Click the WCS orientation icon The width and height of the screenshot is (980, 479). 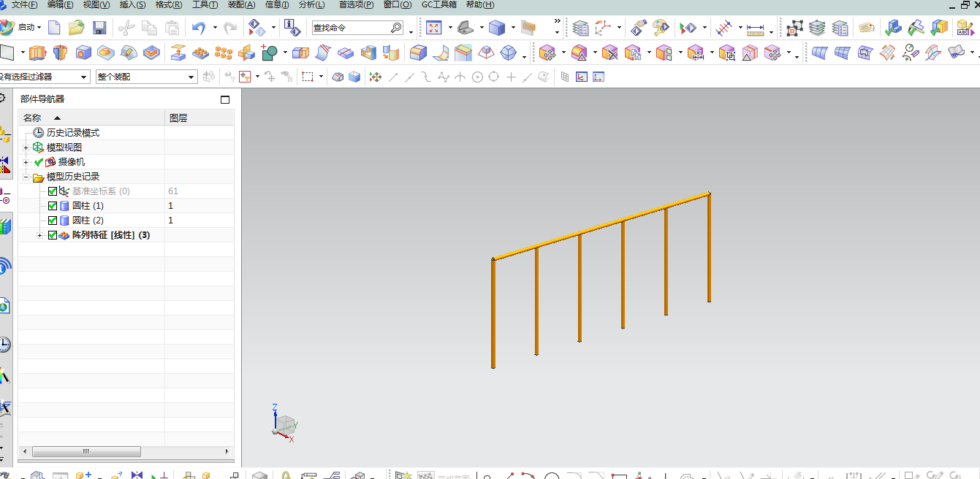[x=603, y=28]
